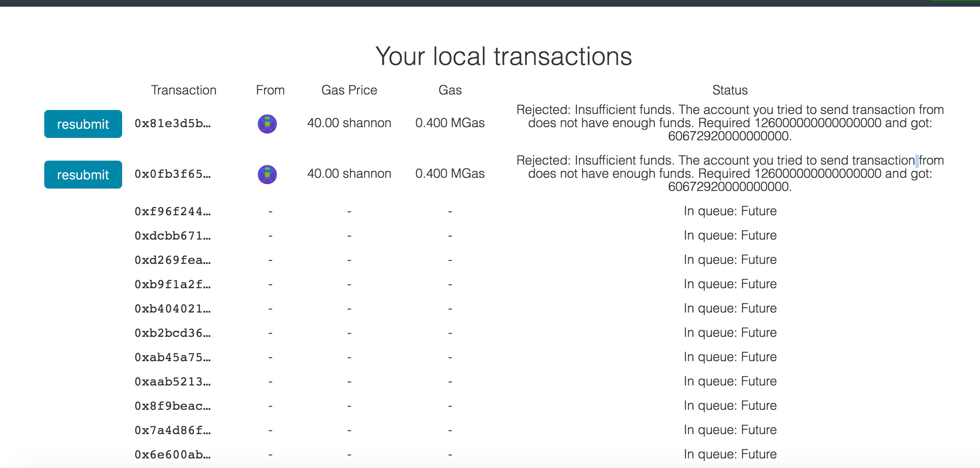The image size is (980, 468).
Task: Open transaction hash 0x81e3d5b…
Action: tap(172, 124)
